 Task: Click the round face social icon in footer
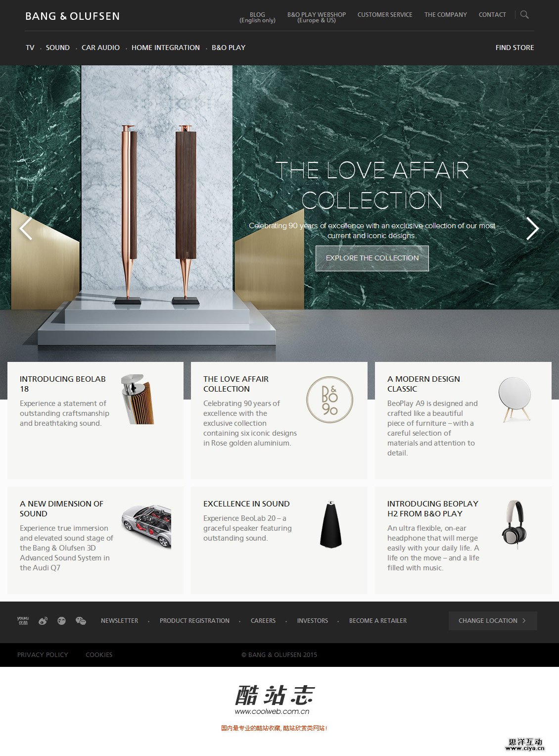click(x=61, y=621)
